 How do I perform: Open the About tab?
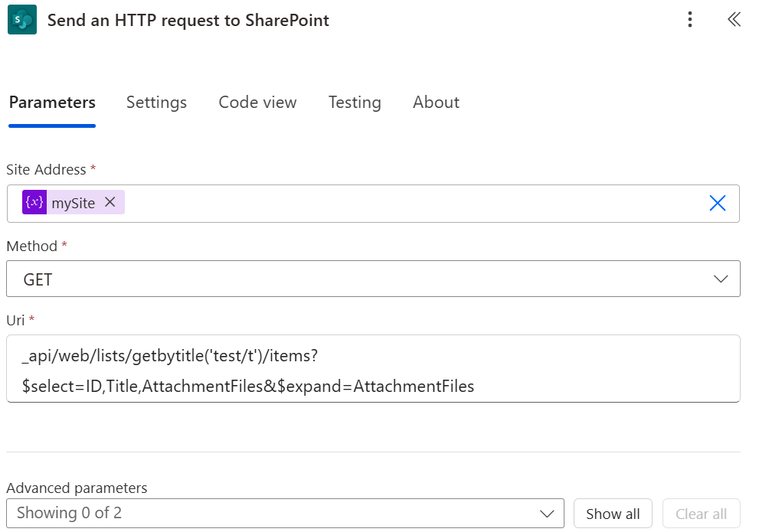click(436, 103)
